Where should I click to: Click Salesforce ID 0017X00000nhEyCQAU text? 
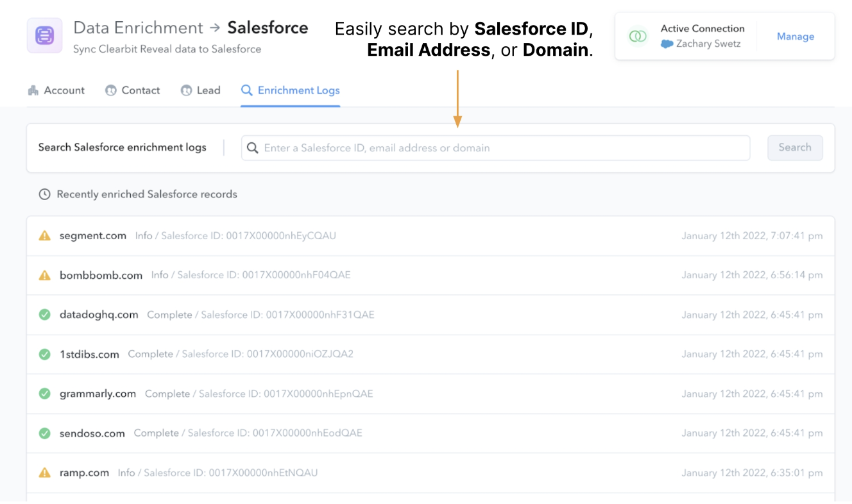[x=248, y=235]
